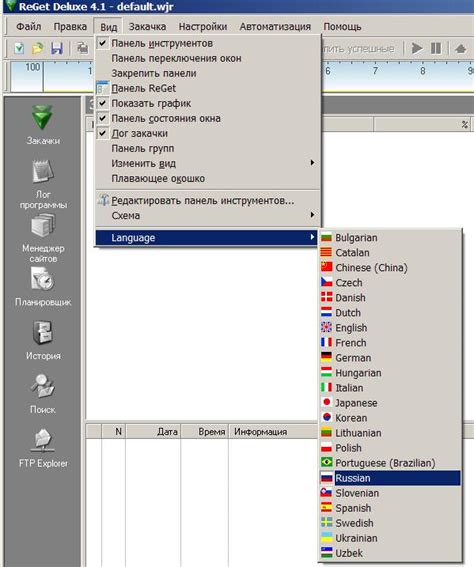The width and height of the screenshot is (474, 567).
Task: Select Russian language
Action: click(390, 478)
